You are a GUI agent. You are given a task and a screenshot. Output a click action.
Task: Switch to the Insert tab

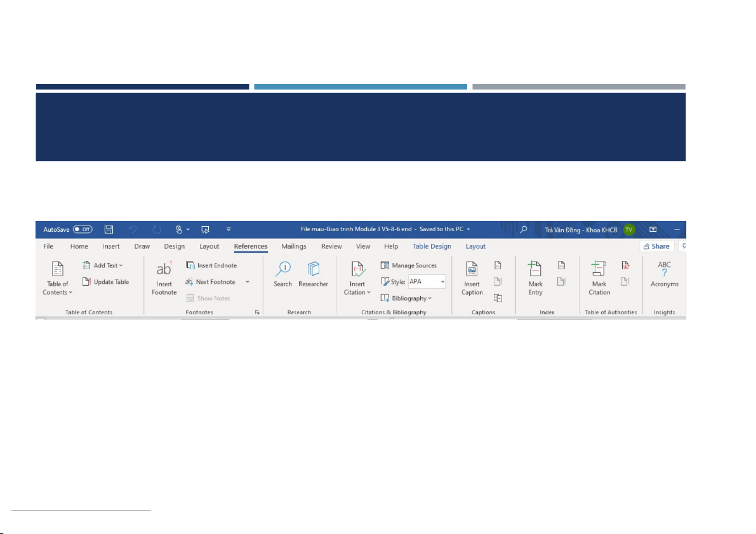111,246
